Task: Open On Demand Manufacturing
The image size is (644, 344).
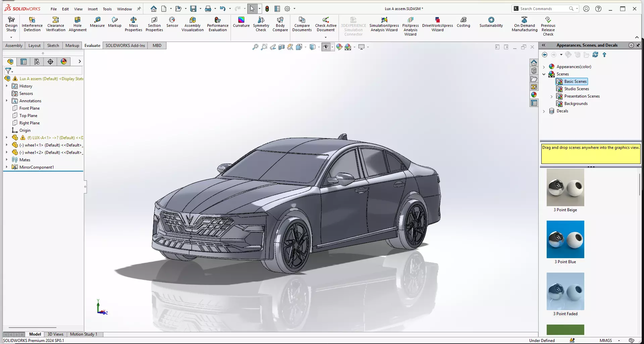Action: (525, 24)
